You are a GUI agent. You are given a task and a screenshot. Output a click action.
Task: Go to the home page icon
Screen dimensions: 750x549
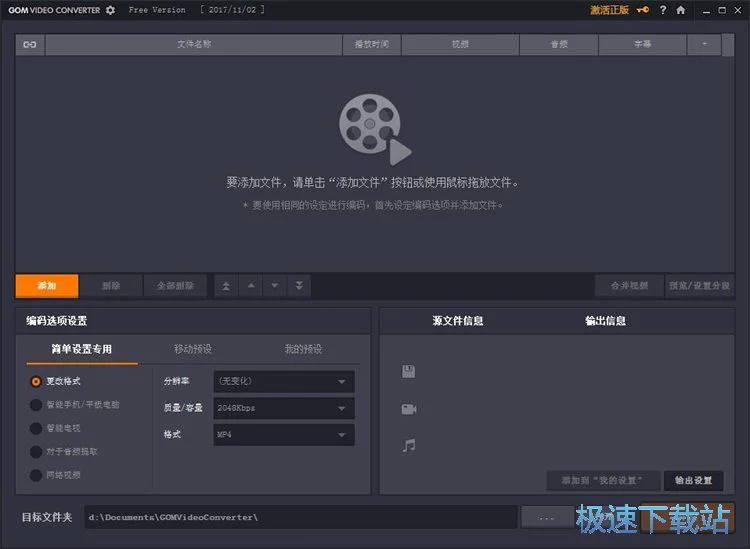point(681,10)
